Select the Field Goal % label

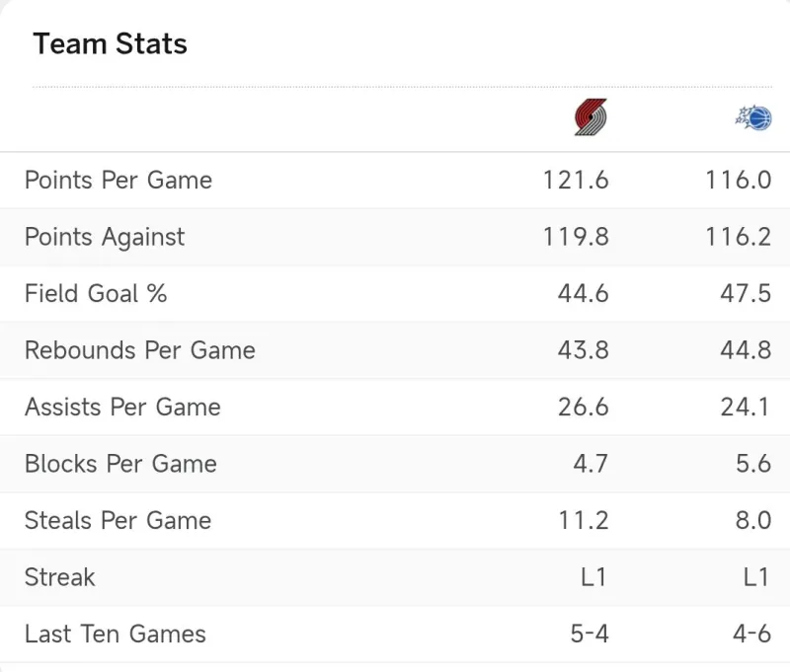click(x=96, y=294)
